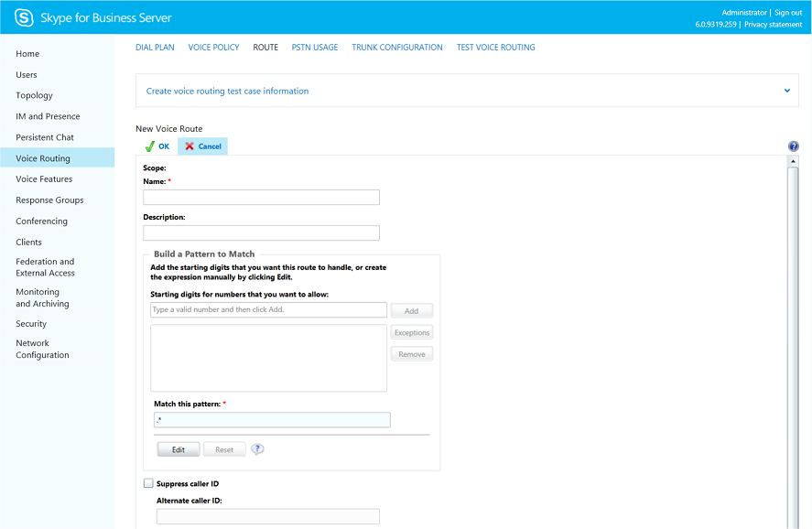The height and width of the screenshot is (529, 812).
Task: Click the red X Cancel button
Action: (202, 146)
